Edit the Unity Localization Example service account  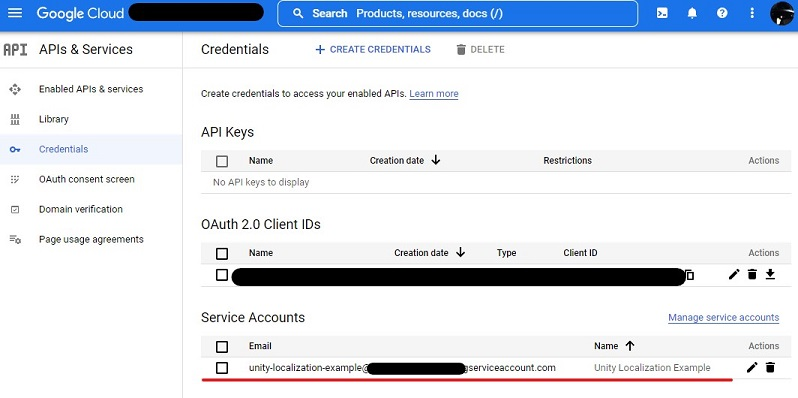click(x=752, y=367)
